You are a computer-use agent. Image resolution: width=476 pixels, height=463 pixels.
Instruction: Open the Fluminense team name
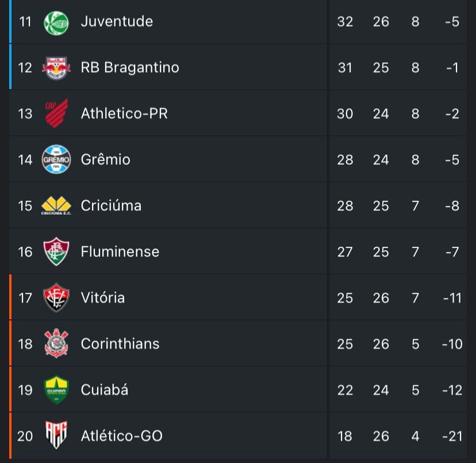click(120, 251)
